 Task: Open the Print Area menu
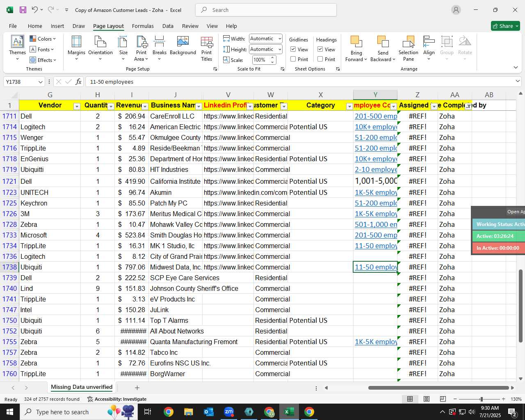tap(141, 48)
